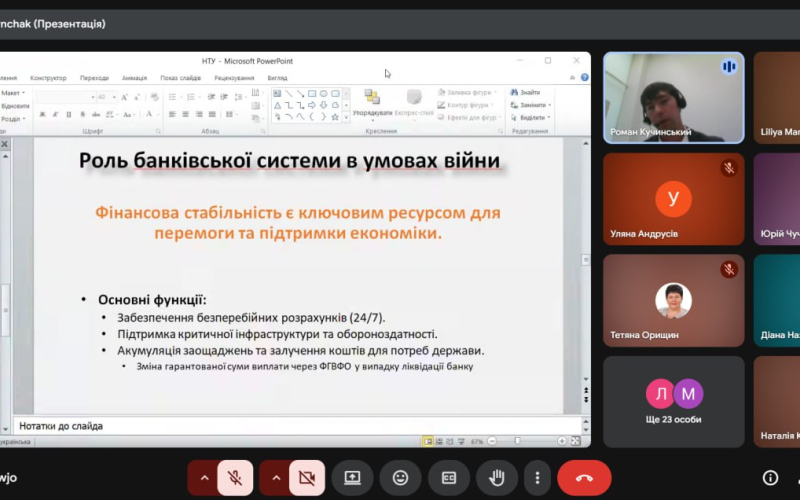The height and width of the screenshot is (500, 800).
Task: Open the Конструктор ribbon tab
Action: pos(48,78)
